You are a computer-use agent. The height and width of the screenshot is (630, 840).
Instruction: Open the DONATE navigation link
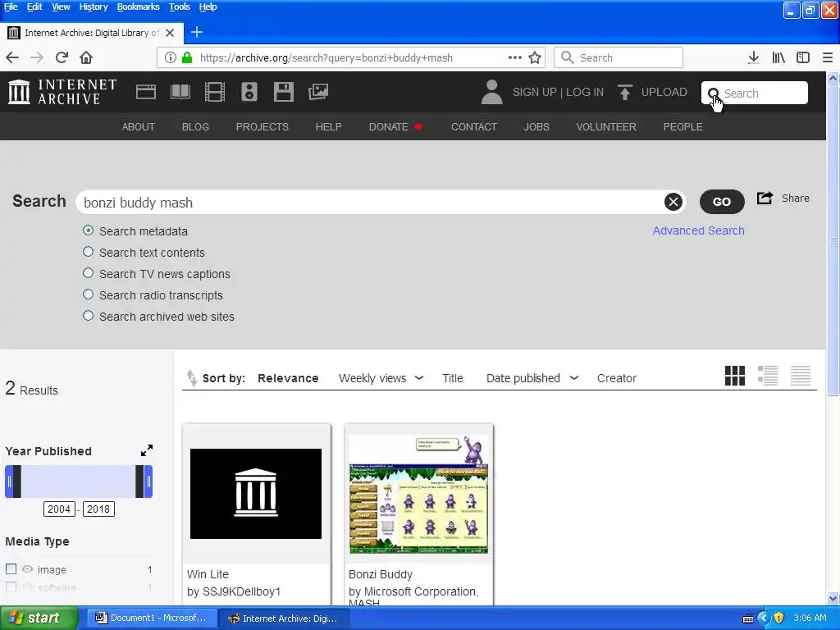395,127
